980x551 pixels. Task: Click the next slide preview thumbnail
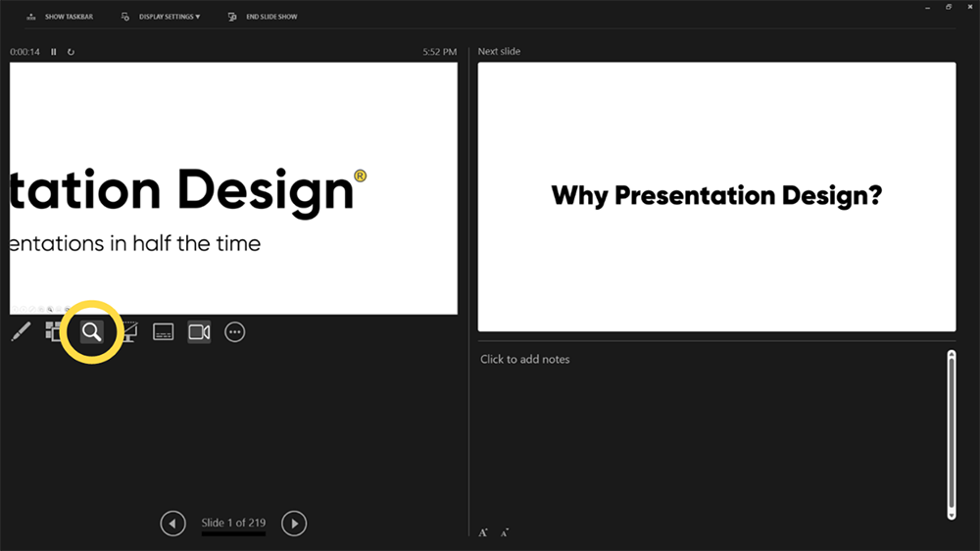(x=716, y=197)
